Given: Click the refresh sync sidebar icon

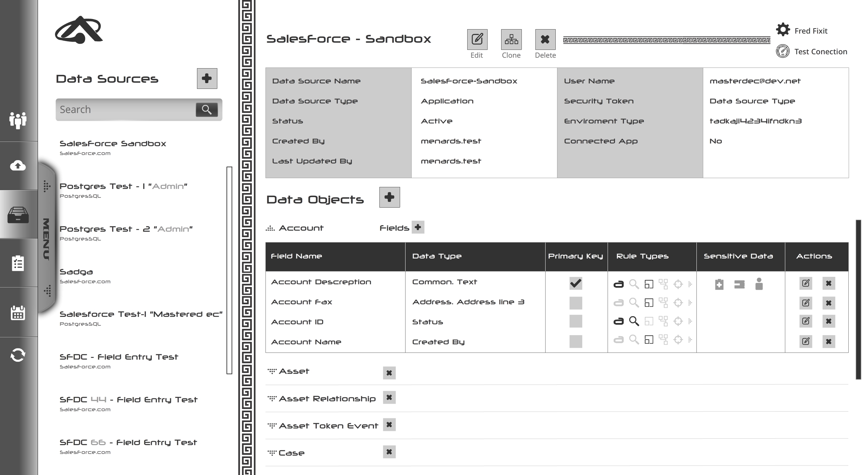Looking at the screenshot, I should [18, 355].
